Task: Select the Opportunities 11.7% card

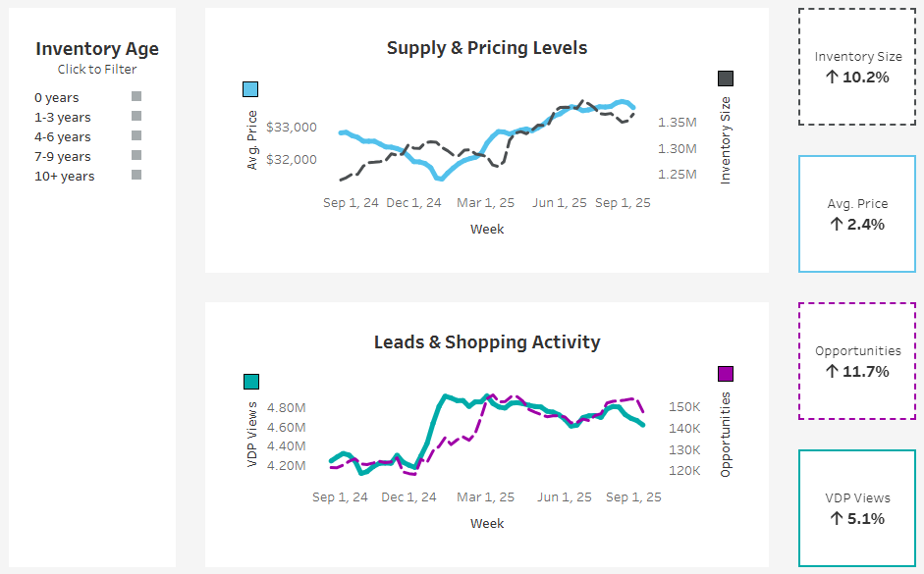Action: pos(857,361)
